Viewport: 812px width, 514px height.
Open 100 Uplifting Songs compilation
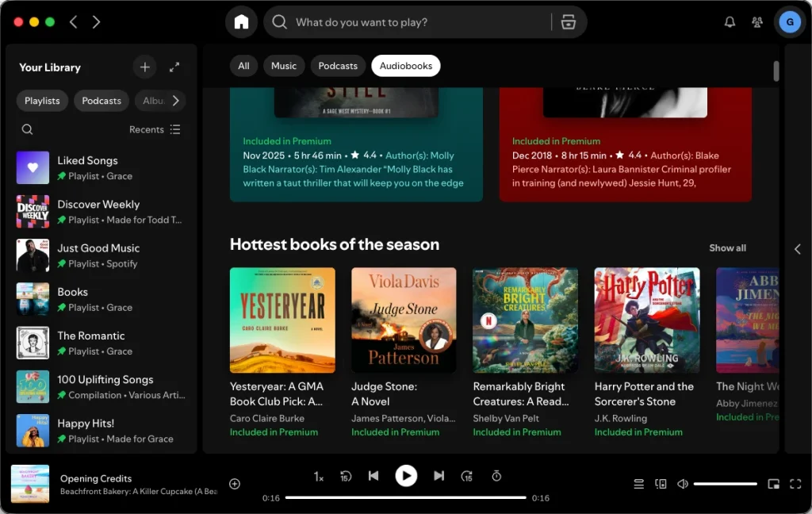pyautogui.click(x=101, y=387)
